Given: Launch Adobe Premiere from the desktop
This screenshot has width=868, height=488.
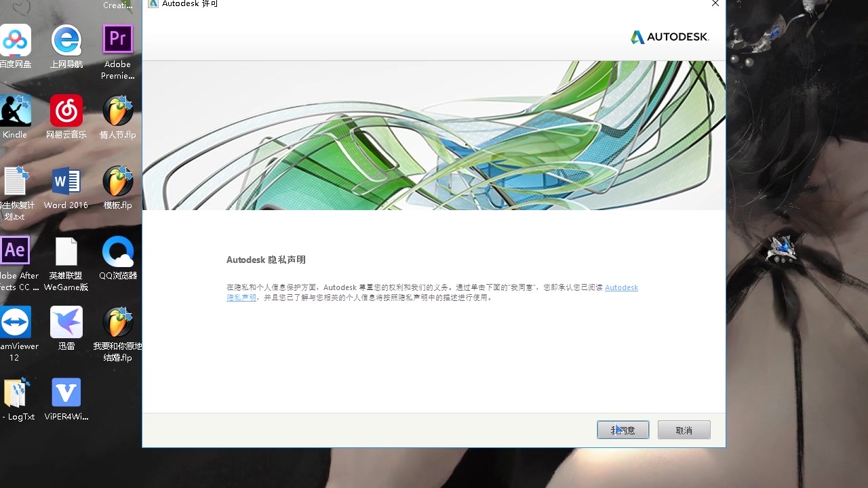Looking at the screenshot, I should pos(117,39).
